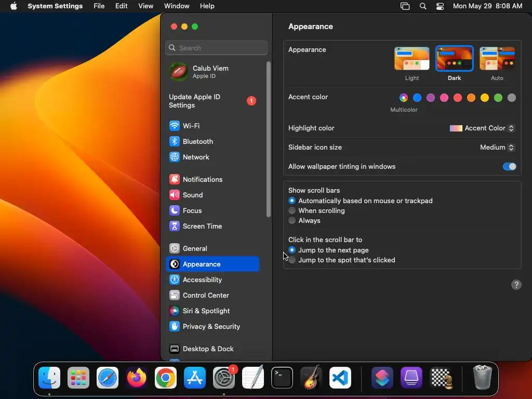Select Dark appearance thumbnail

pos(454,58)
